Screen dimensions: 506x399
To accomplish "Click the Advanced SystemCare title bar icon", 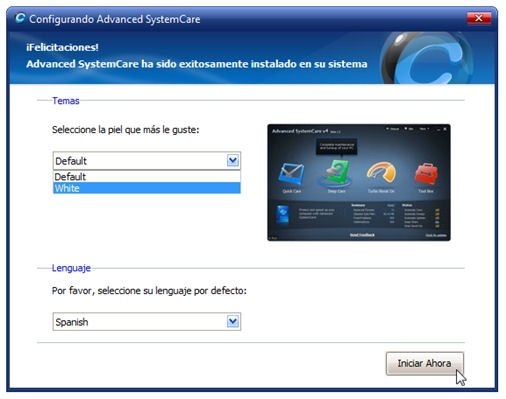I will coord(20,18).
